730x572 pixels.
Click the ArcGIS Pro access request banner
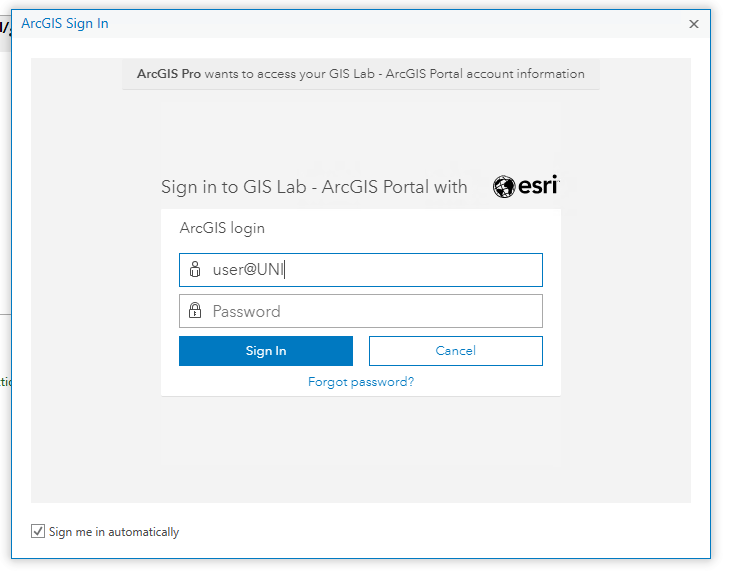[x=361, y=74]
